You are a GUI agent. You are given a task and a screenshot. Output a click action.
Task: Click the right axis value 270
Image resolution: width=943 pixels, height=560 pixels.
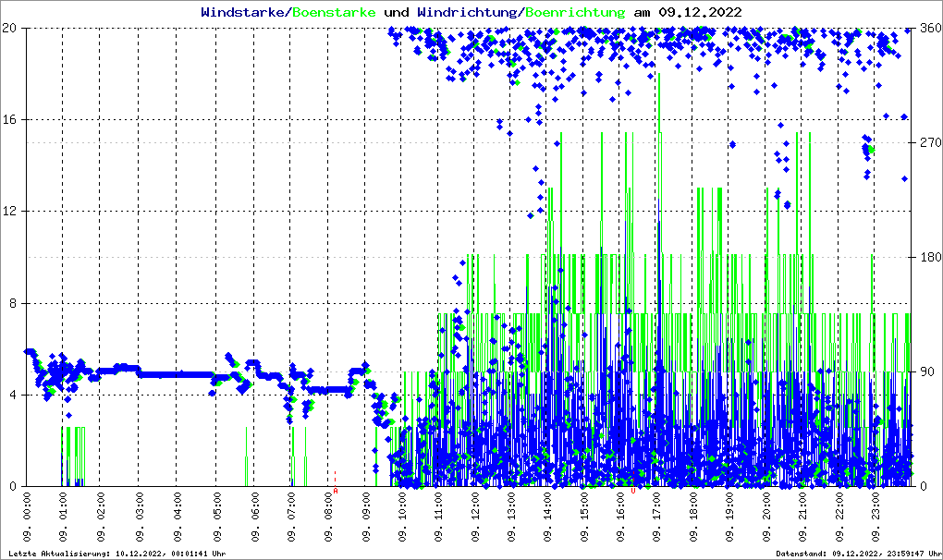(931, 142)
